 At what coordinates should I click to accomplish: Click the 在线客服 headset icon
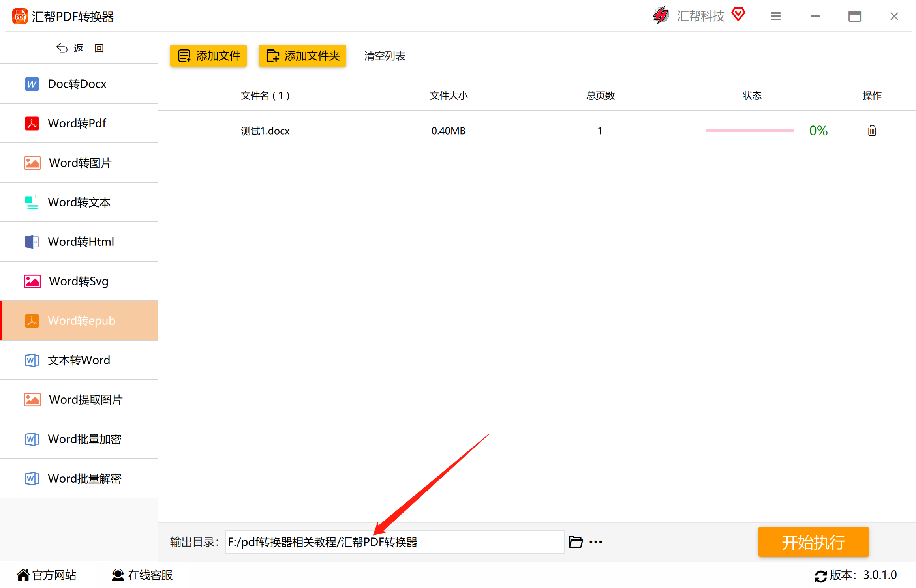tap(118, 575)
